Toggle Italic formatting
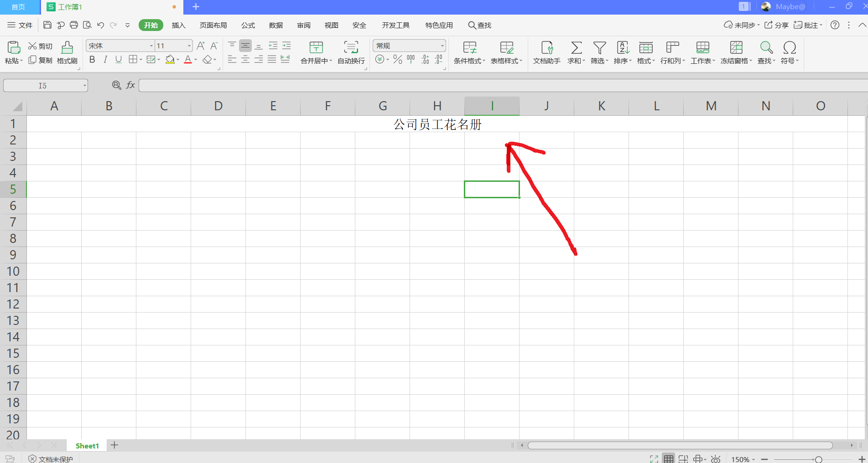The image size is (868, 463). tap(105, 60)
